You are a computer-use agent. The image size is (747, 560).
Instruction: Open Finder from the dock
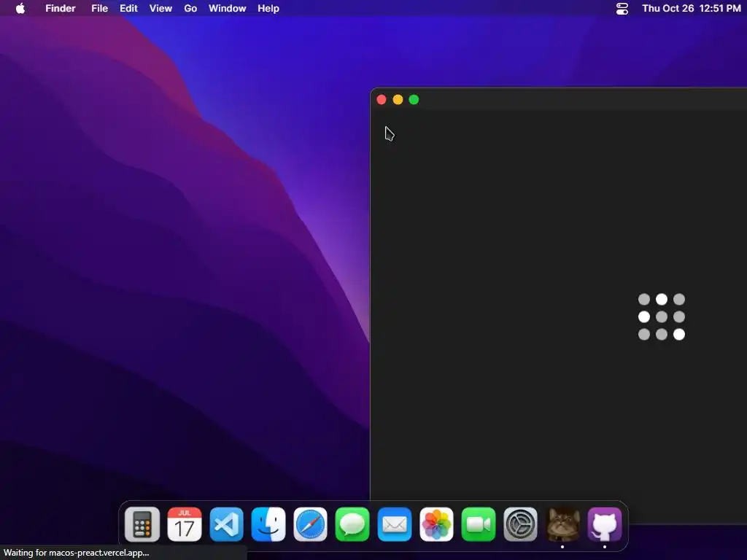pyautogui.click(x=268, y=524)
